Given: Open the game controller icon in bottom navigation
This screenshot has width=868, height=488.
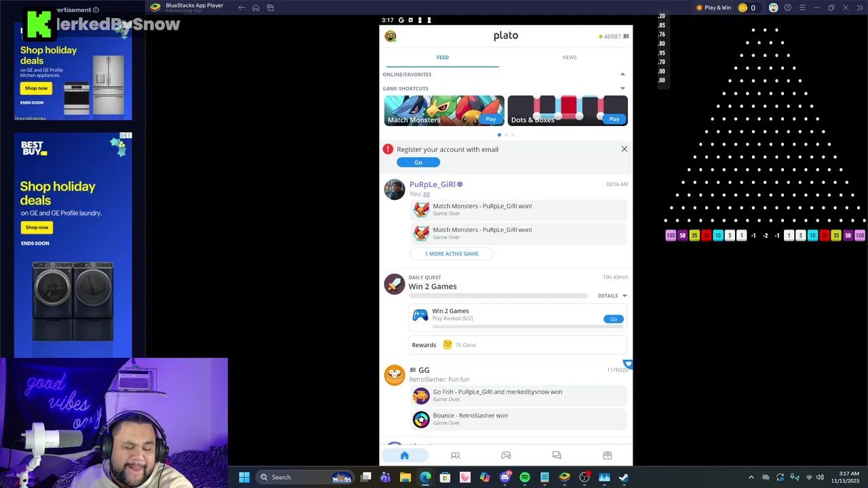Looking at the screenshot, I should (506, 455).
